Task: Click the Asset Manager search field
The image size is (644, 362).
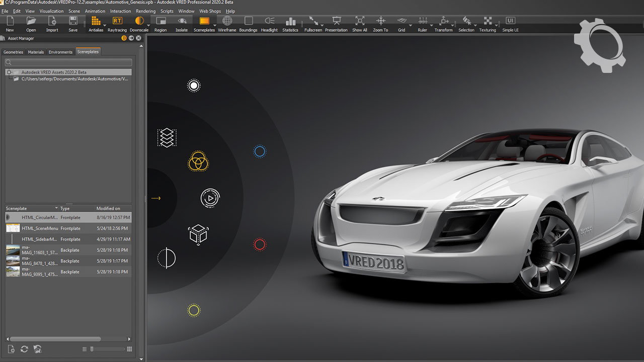Action: pos(68,62)
